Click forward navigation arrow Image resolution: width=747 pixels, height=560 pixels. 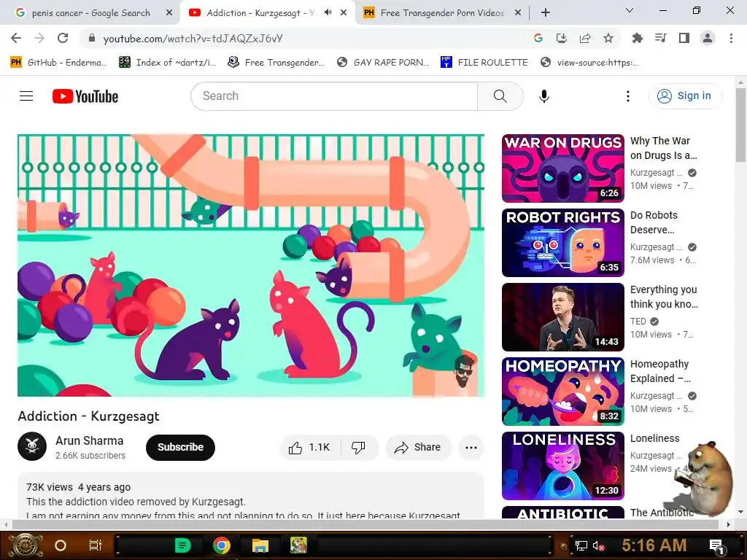click(x=39, y=38)
